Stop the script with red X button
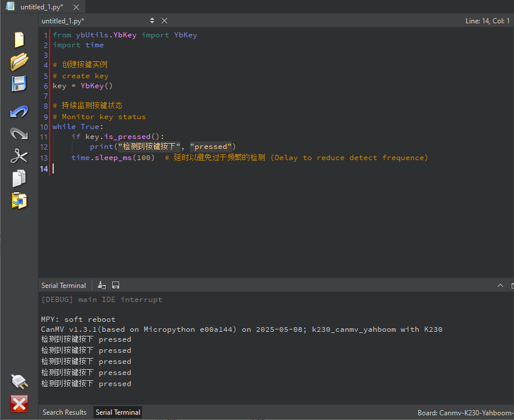Screen dimensions: 514x420 [19, 404]
